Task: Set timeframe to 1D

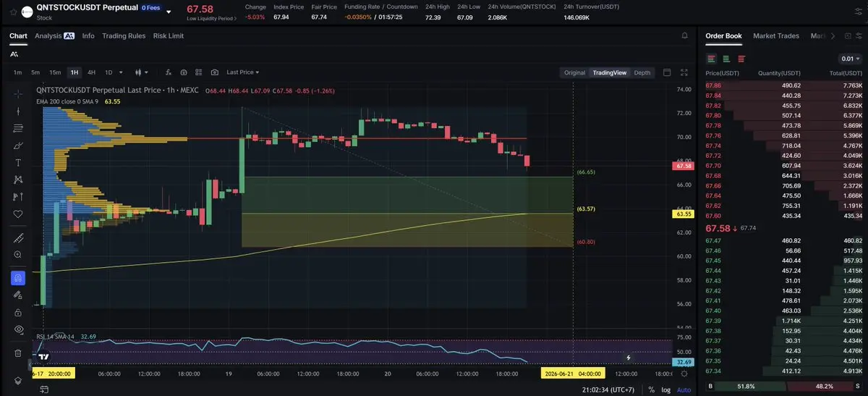Action: click(x=109, y=72)
